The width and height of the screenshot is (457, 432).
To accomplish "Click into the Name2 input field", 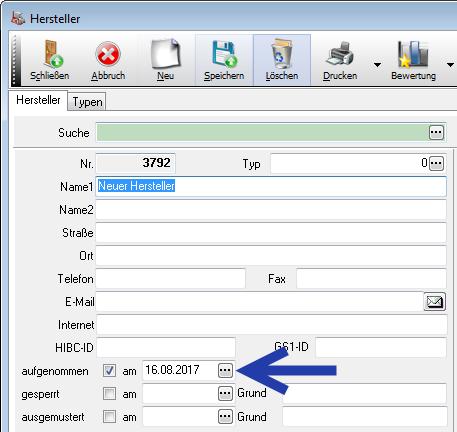I will pyautogui.click(x=271, y=210).
